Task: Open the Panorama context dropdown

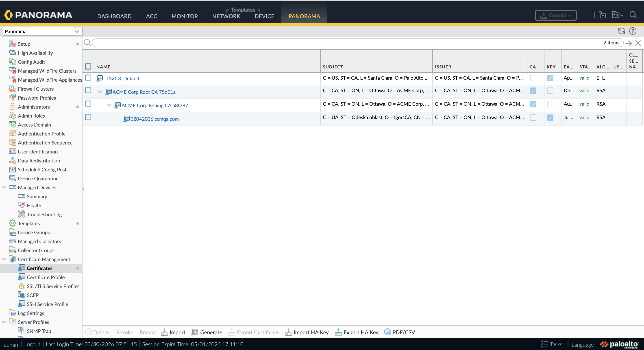Action: point(42,31)
